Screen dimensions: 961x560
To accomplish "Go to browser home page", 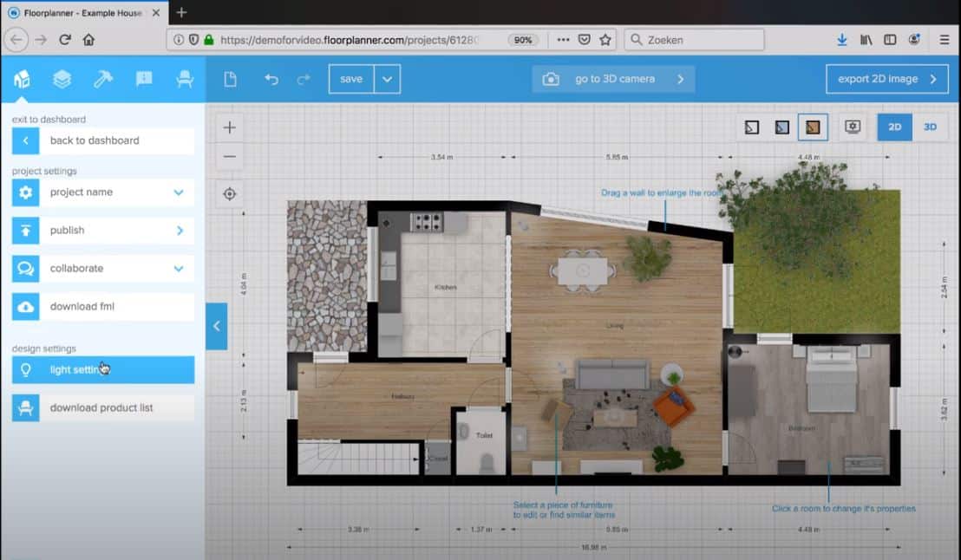I will [88, 40].
